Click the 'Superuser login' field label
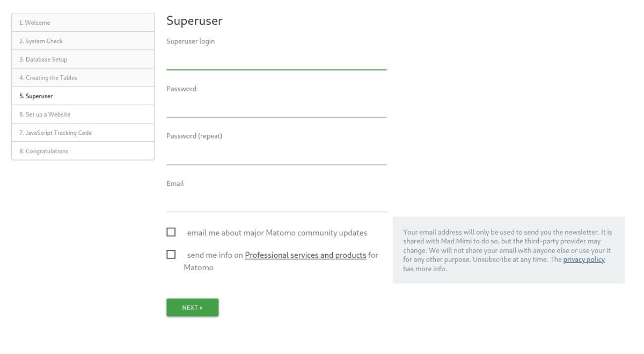Image resolution: width=644 pixels, height=354 pixels. click(x=191, y=41)
